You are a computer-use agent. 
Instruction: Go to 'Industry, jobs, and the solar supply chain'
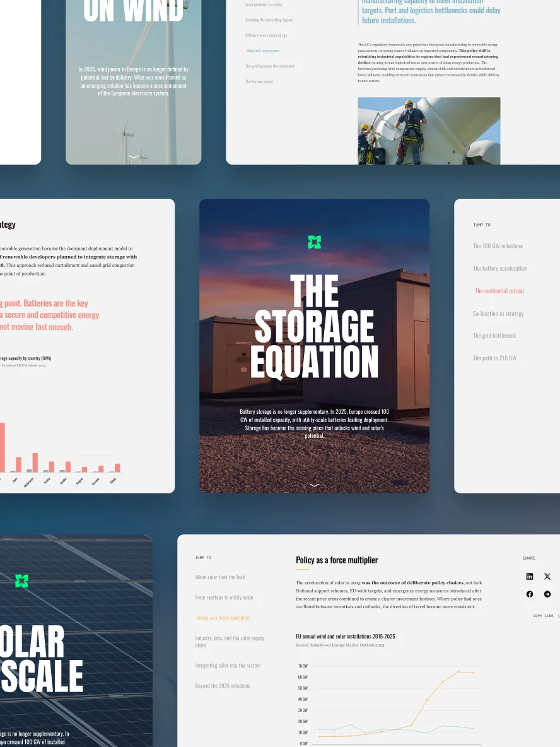[230, 642]
